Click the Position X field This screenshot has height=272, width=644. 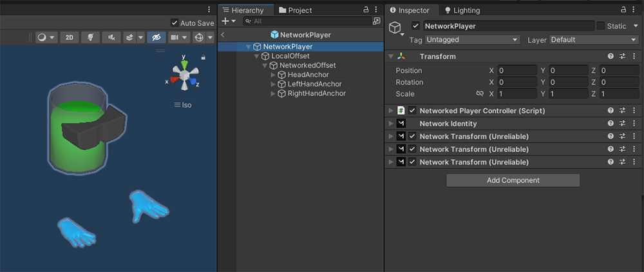coord(517,70)
